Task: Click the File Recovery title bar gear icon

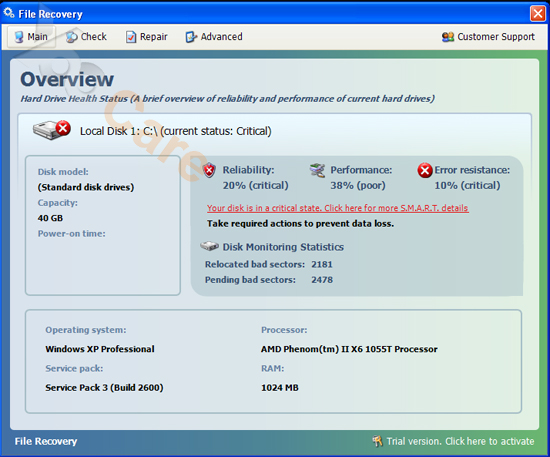Action: pyautogui.click(x=9, y=13)
